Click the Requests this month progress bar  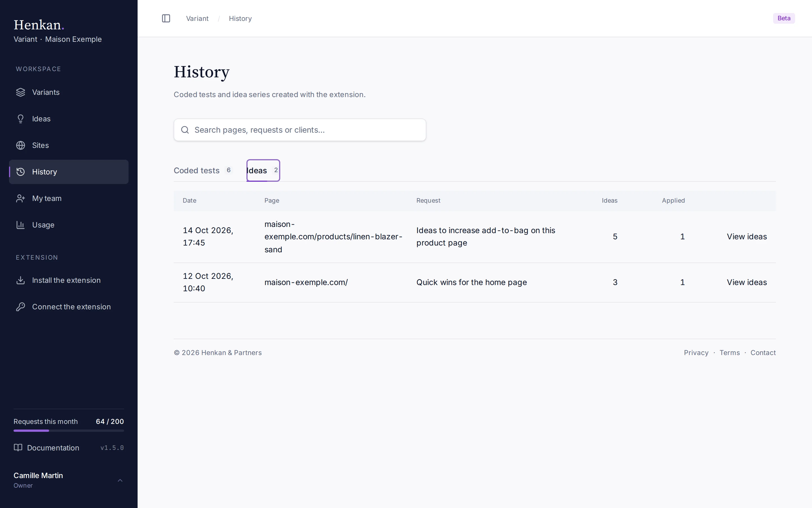tap(69, 431)
